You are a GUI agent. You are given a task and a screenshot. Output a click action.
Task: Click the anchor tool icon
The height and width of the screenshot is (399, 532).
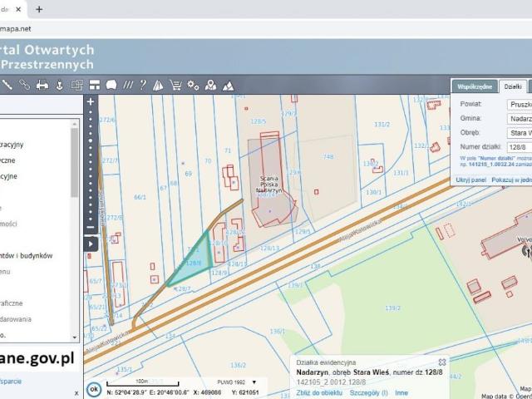pos(59,84)
